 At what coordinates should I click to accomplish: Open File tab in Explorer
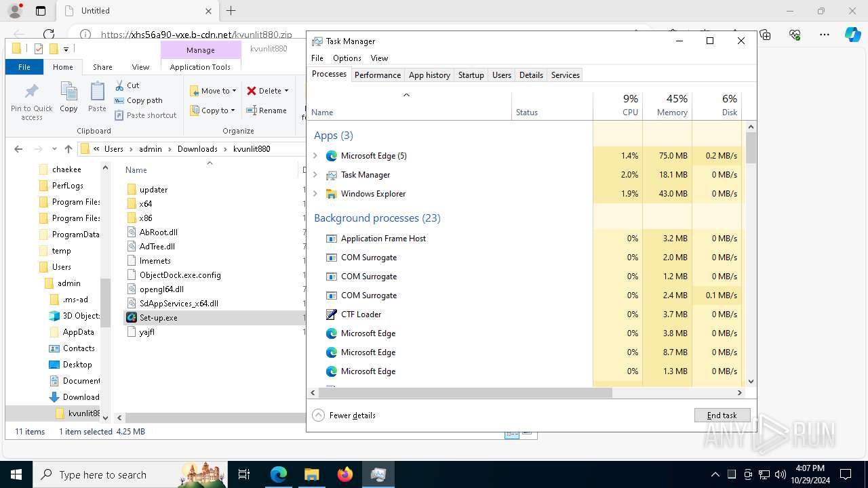pyautogui.click(x=24, y=67)
